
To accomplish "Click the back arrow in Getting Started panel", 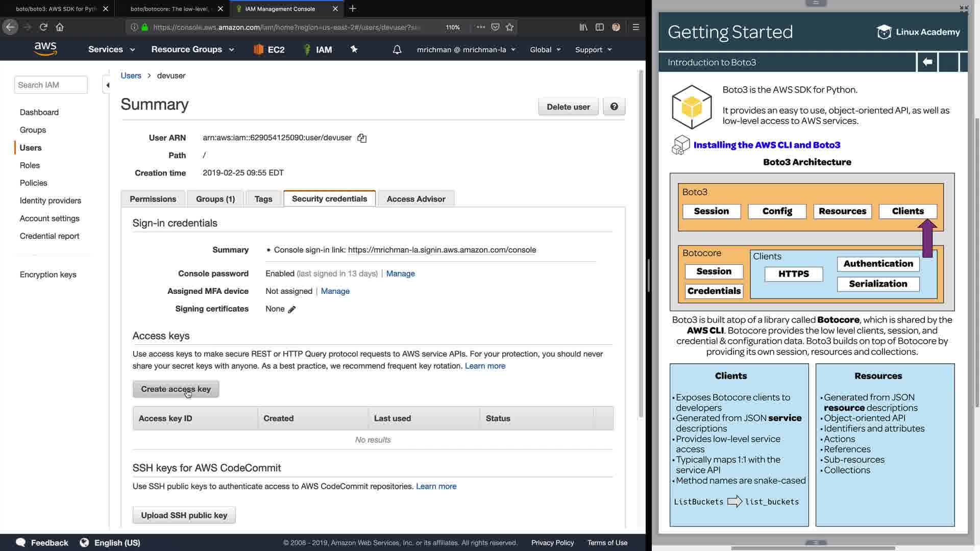I will coord(927,62).
